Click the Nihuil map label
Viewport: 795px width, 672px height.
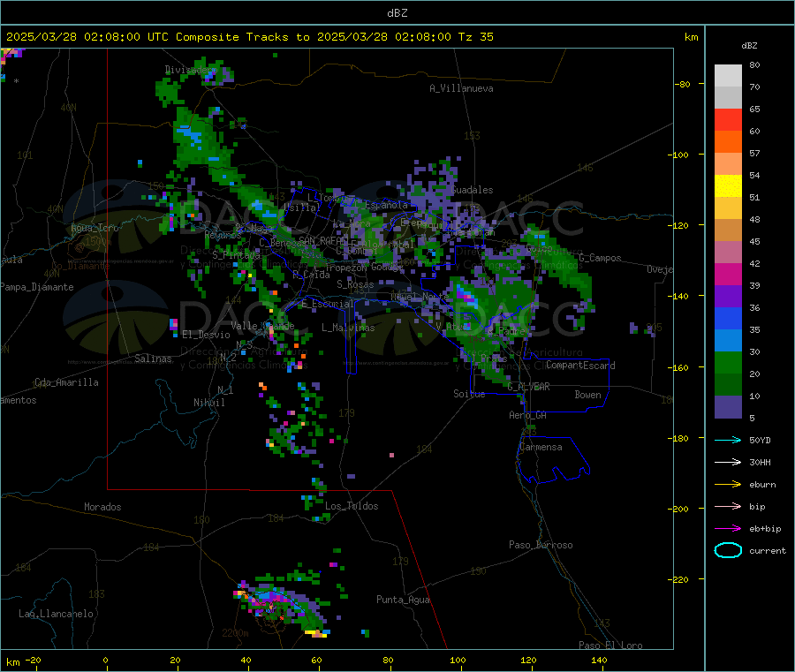pyautogui.click(x=208, y=403)
